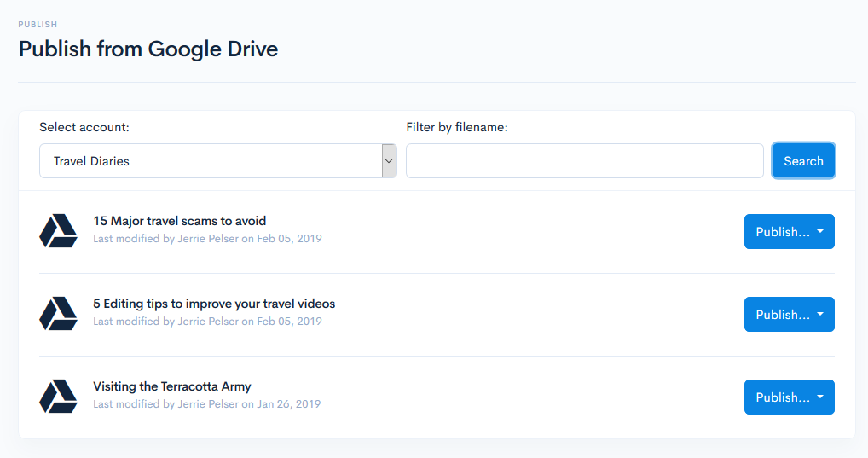Click the Search button
Image resolution: width=868 pixels, height=458 pixels.
pos(803,161)
